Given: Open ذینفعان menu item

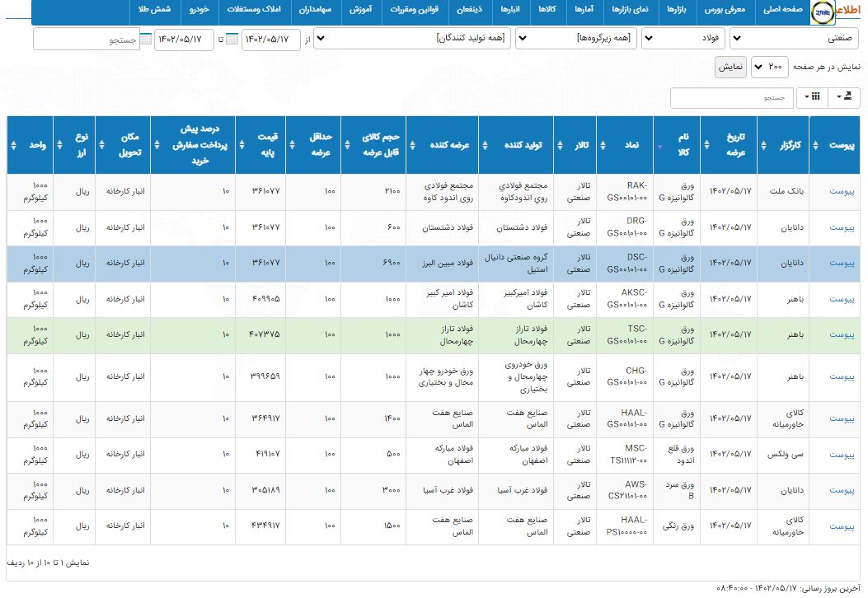Looking at the screenshot, I should click(x=469, y=9).
